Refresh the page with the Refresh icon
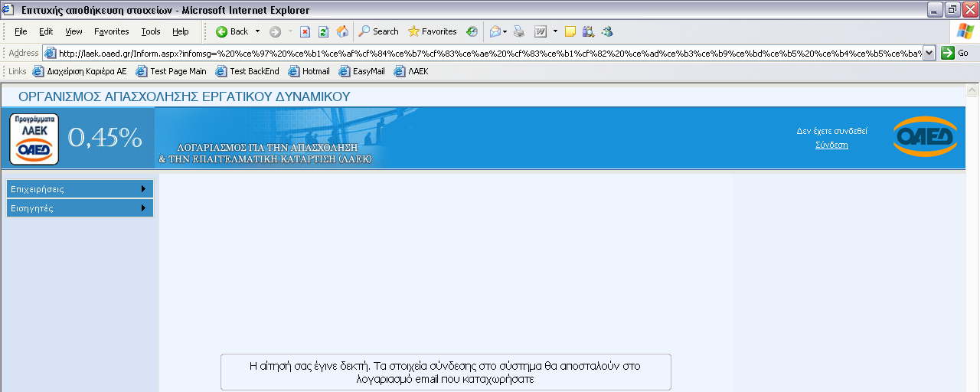Viewport: 980px width, 392px height. 323,31
